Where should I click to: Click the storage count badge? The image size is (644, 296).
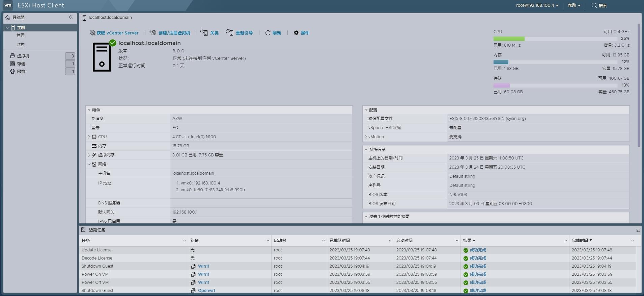click(70, 64)
